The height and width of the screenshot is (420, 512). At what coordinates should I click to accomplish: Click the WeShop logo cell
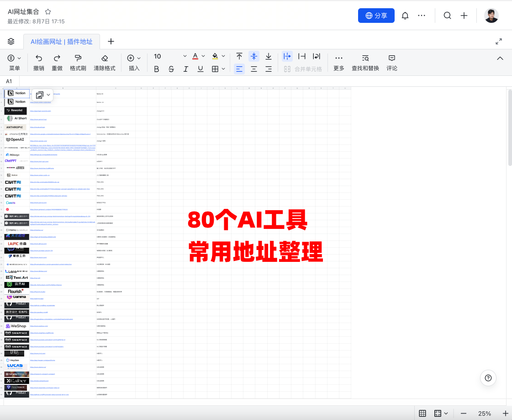(16, 326)
